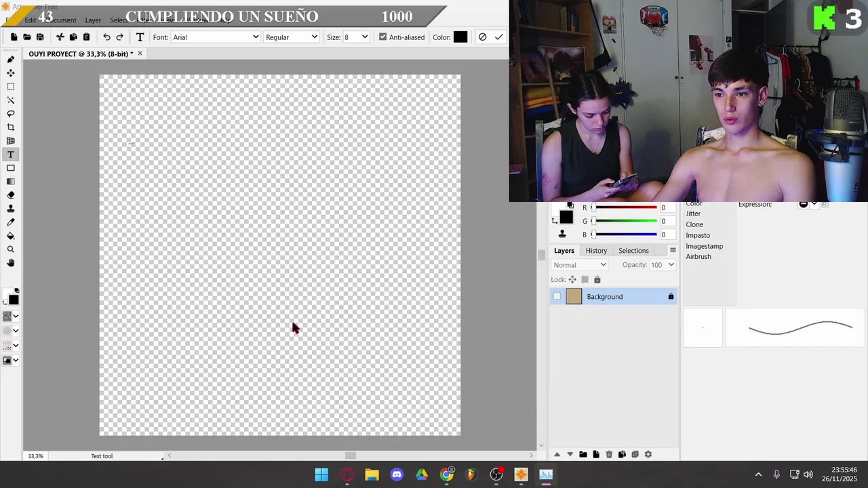Select the Magic Wand tool
868x488 pixels.
(x=11, y=100)
